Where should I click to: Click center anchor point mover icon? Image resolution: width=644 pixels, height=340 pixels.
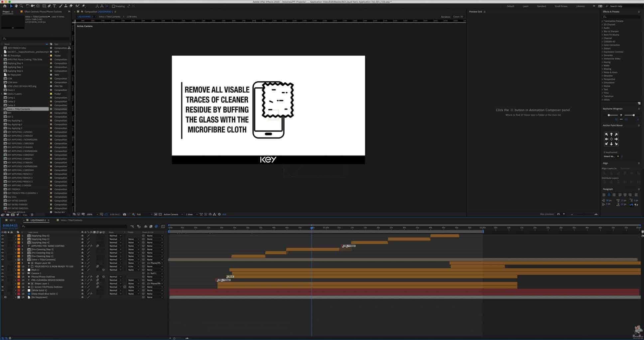click(611, 139)
